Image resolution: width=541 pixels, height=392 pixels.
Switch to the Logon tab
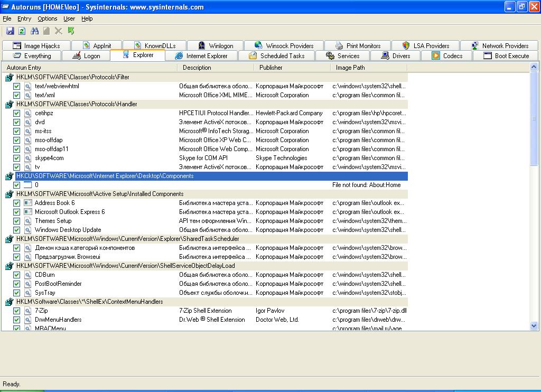point(86,56)
